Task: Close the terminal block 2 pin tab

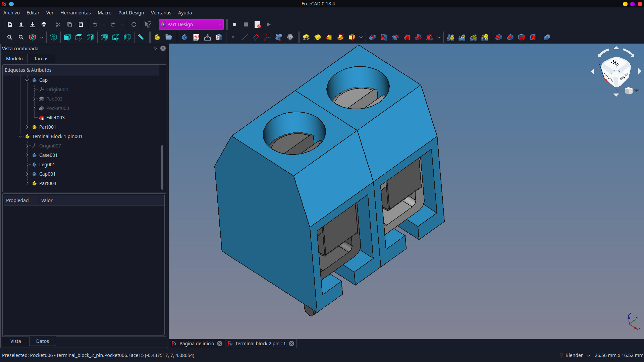Action: pos(291,344)
